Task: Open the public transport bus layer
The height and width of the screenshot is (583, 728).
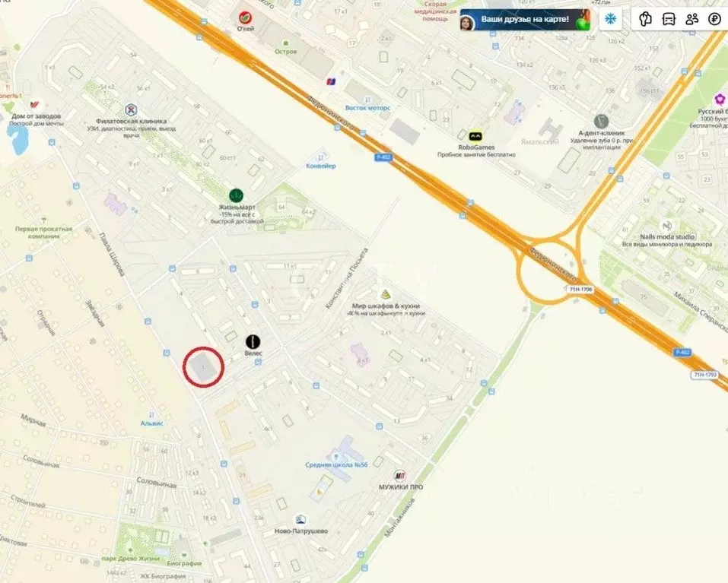Action: coord(669,19)
